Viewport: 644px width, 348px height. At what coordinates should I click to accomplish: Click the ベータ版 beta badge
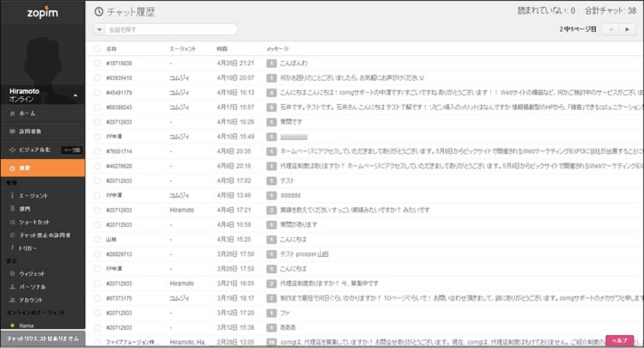(x=71, y=150)
